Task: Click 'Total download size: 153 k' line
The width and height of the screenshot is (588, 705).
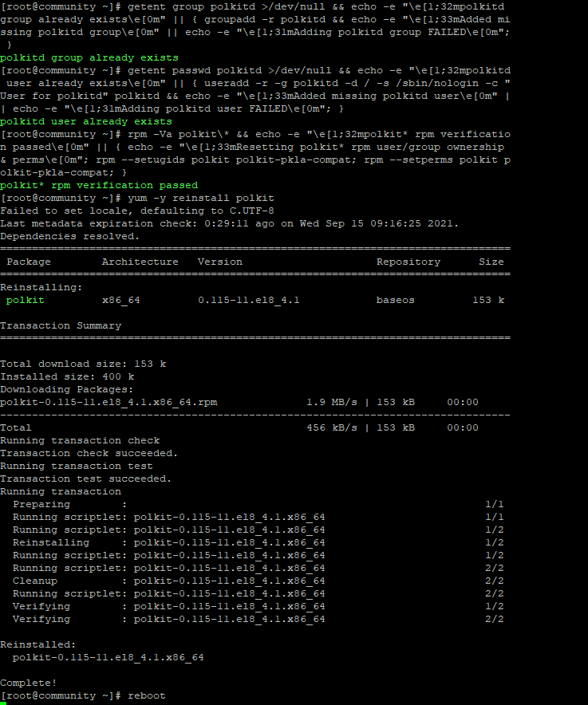Action: [x=83, y=364]
